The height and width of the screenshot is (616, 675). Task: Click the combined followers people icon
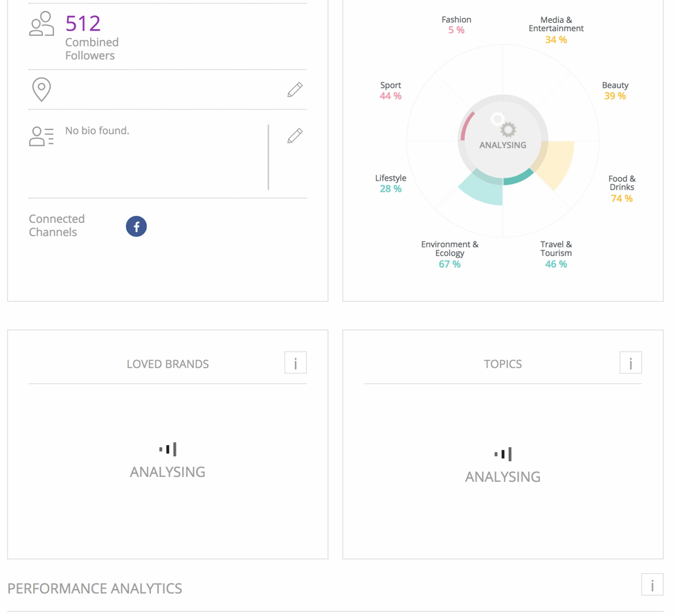coord(42,24)
